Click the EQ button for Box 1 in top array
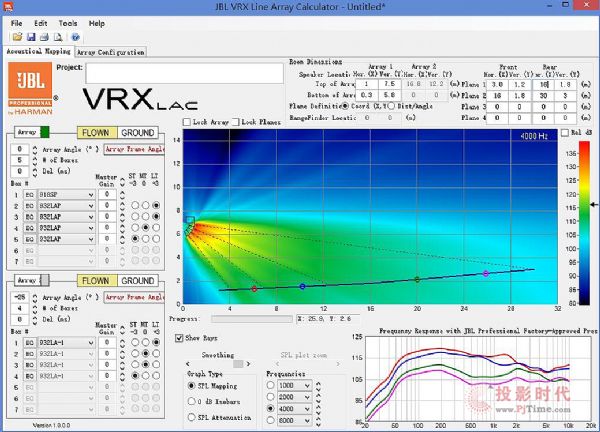 [x=30, y=194]
